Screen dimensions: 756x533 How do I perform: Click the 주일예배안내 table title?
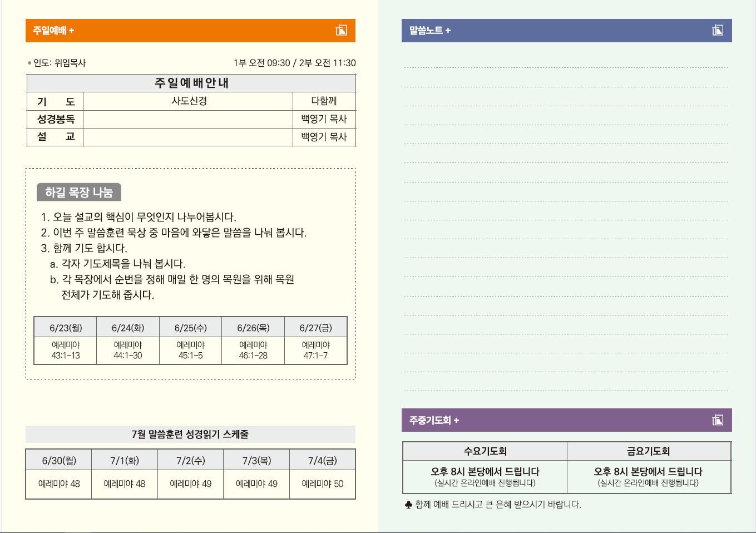(x=191, y=83)
